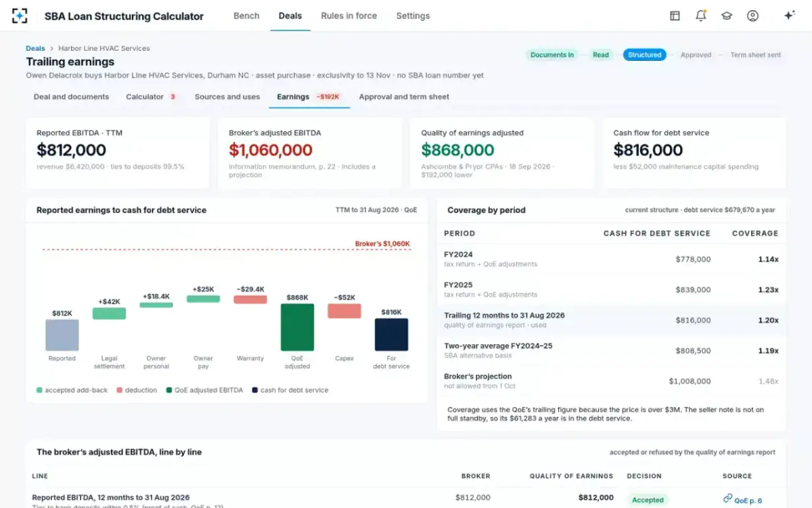
Task: Click the Legal settlement +$42K bar
Action: 109,313
